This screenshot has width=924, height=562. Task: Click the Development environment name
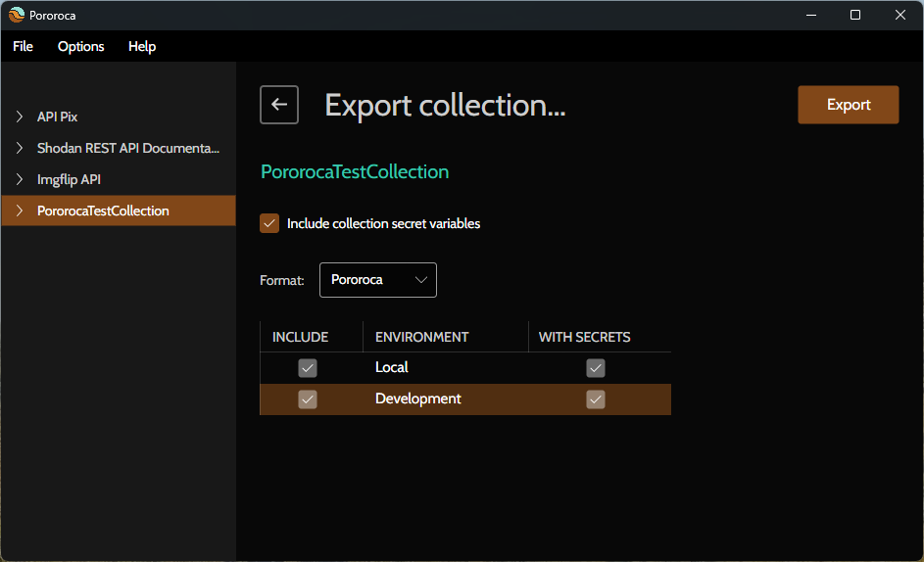417,398
